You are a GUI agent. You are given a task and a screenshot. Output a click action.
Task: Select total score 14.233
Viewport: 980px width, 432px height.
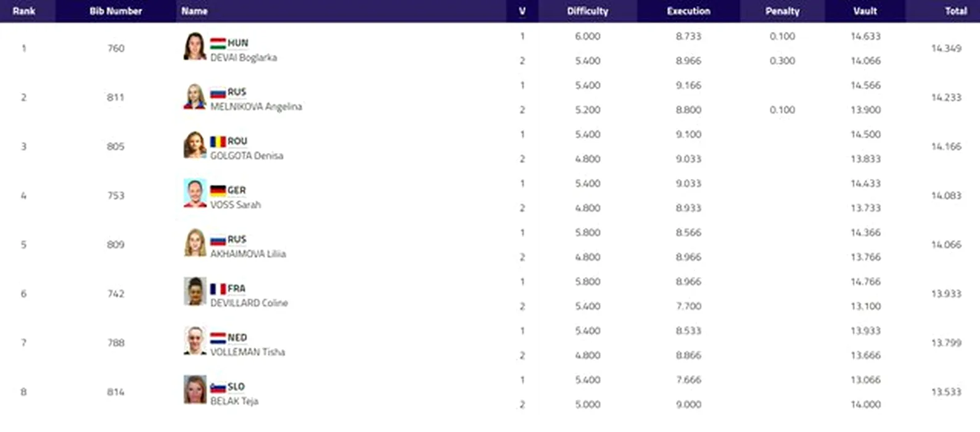(x=946, y=98)
